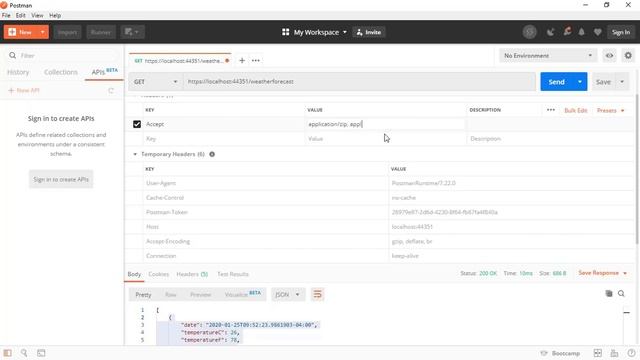Switch to History sidebar tab
Screen dimensions: 640x360
click(18, 72)
